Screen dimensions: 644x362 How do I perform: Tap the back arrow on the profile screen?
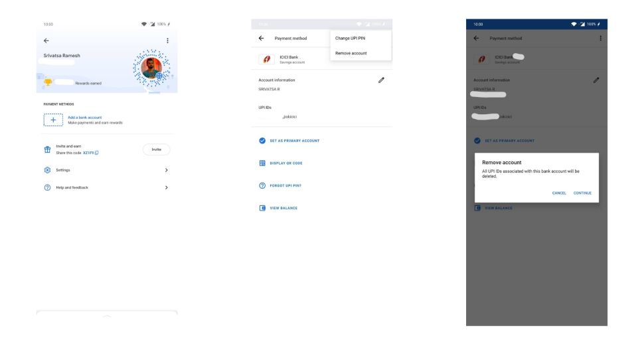(46, 41)
